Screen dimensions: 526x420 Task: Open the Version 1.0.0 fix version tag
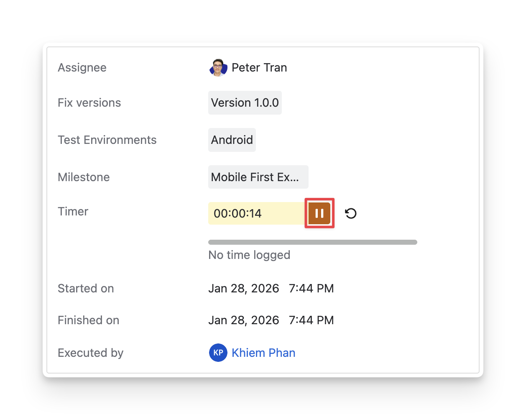pos(245,103)
